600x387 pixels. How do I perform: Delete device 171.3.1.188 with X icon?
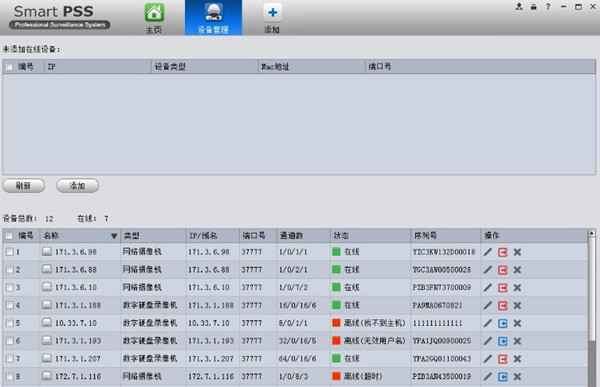(517, 305)
